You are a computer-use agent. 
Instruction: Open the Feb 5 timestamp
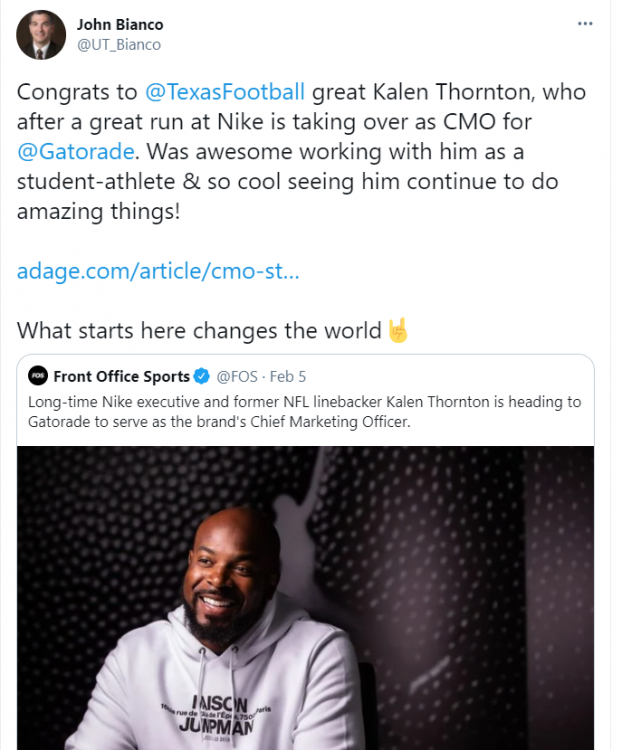[289, 376]
